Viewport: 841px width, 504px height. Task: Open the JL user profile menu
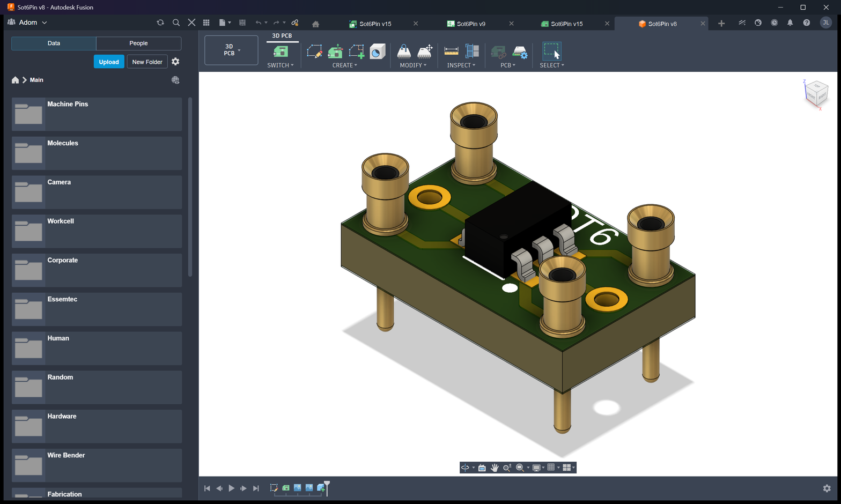tap(826, 23)
